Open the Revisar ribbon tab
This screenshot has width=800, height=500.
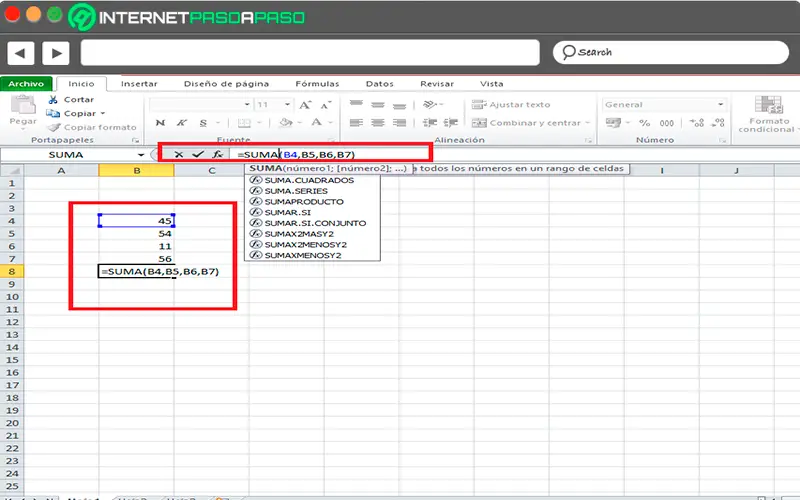pyautogui.click(x=437, y=84)
